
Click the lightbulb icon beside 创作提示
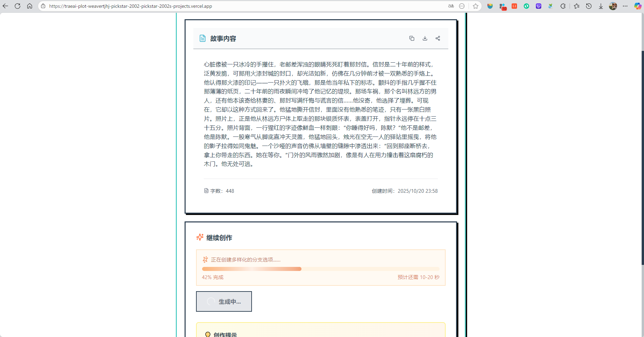pyautogui.click(x=208, y=334)
